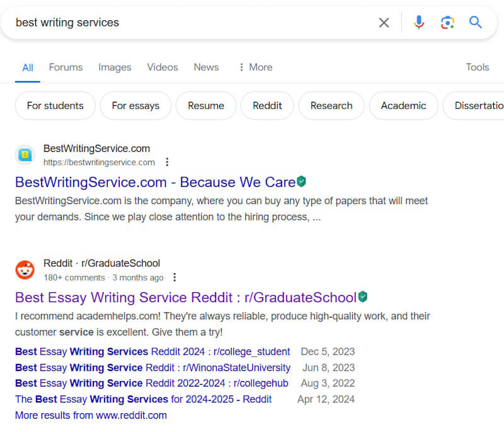504x432 pixels.
Task: Apply the Reddit filter chip
Action: (267, 106)
